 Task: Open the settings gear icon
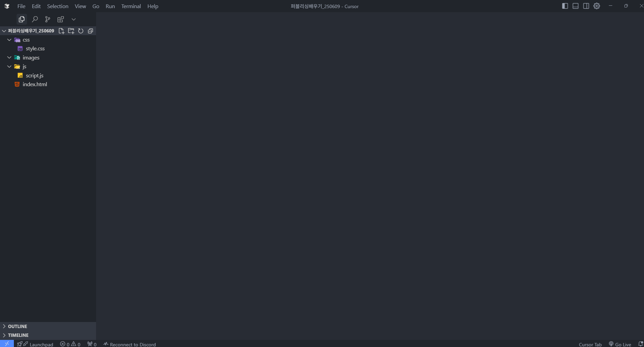click(x=597, y=6)
